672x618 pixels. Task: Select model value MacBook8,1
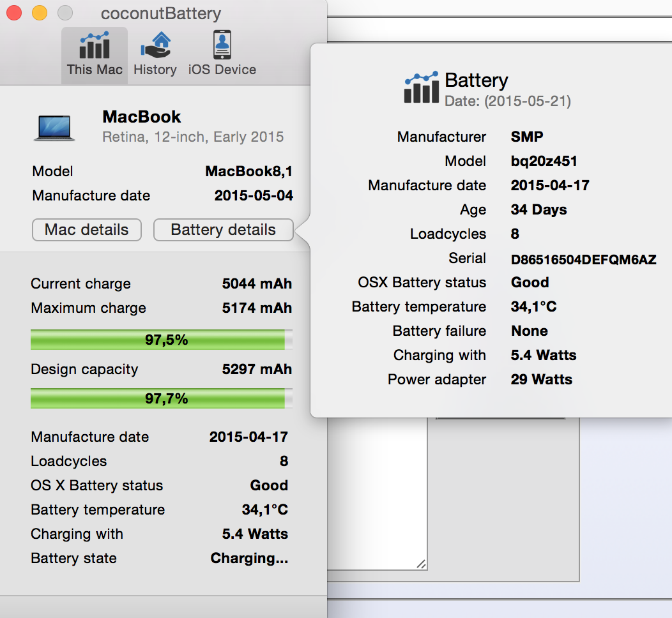tap(249, 171)
